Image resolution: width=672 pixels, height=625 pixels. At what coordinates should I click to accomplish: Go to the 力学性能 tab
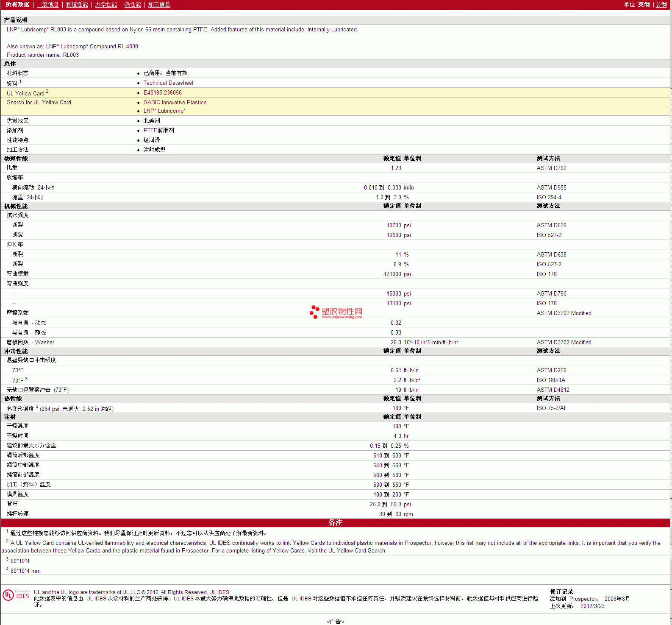tap(106, 4)
